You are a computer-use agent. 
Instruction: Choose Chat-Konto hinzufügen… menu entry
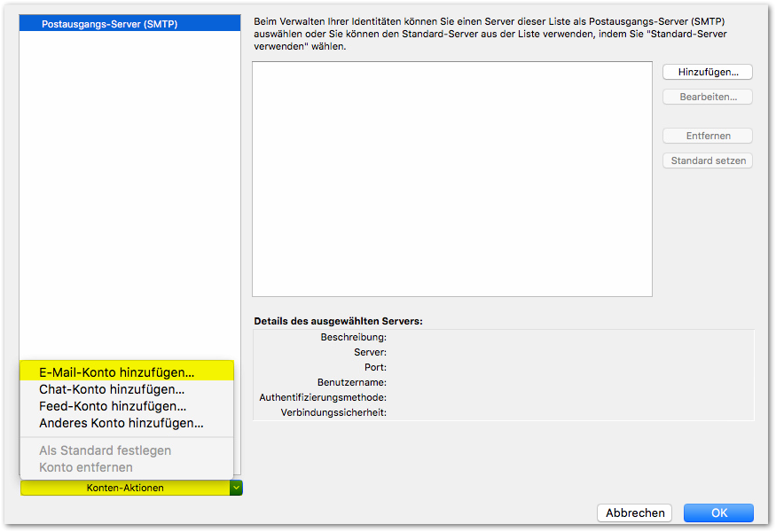click(112, 389)
